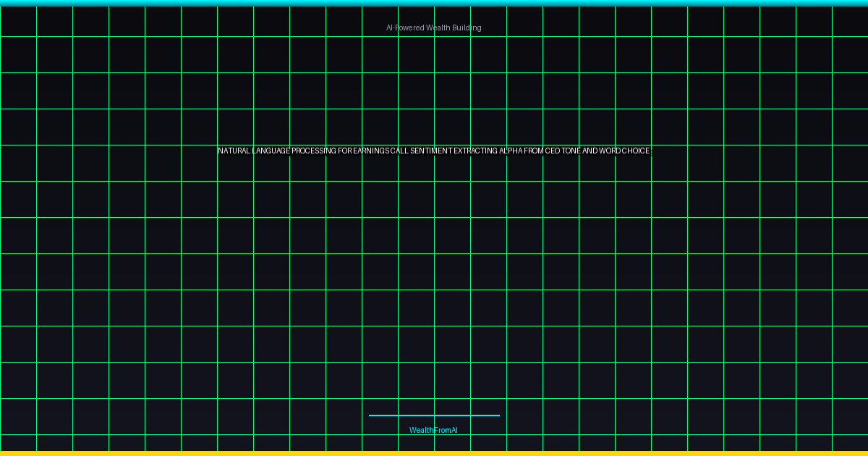Click the word Wealth in the top tagline
The height and width of the screenshot is (456, 868).
click(x=438, y=28)
